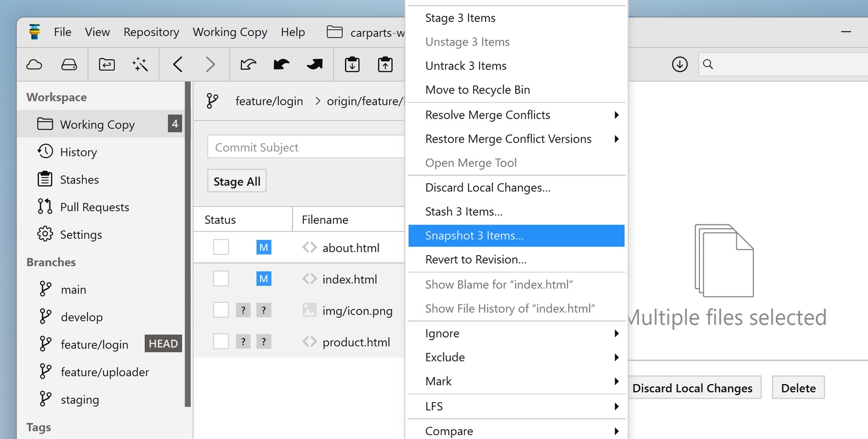Viewport: 868px width, 439px height.
Task: Click the Fetch outlined arrow icon
Action: [x=248, y=65]
